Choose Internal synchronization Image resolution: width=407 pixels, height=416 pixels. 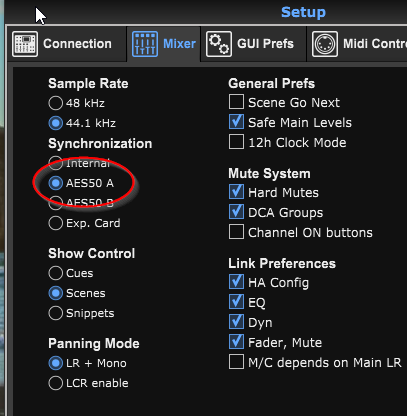[56, 163]
